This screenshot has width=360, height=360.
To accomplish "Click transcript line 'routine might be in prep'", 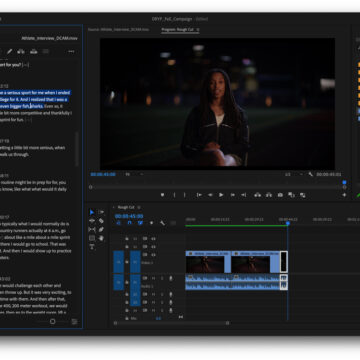I will pos(33,182).
